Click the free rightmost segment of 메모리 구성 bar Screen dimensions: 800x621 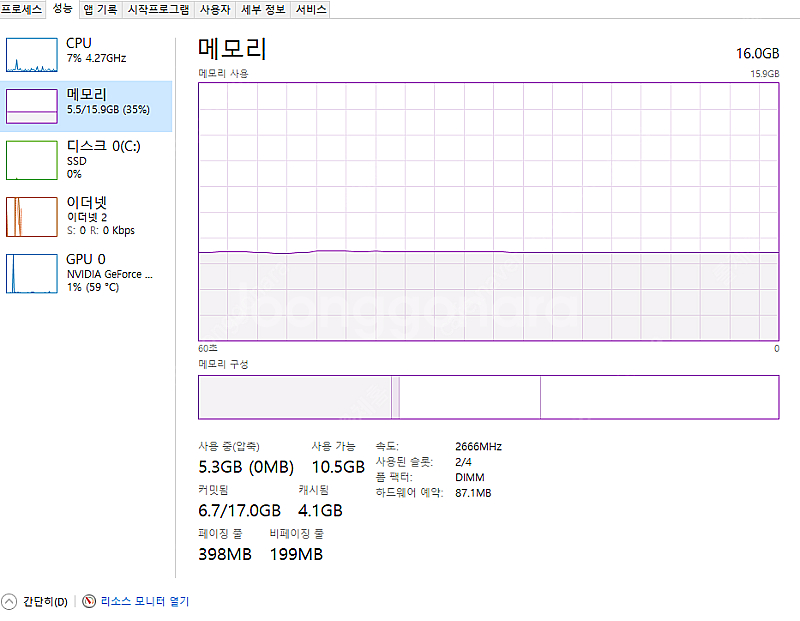pos(658,397)
